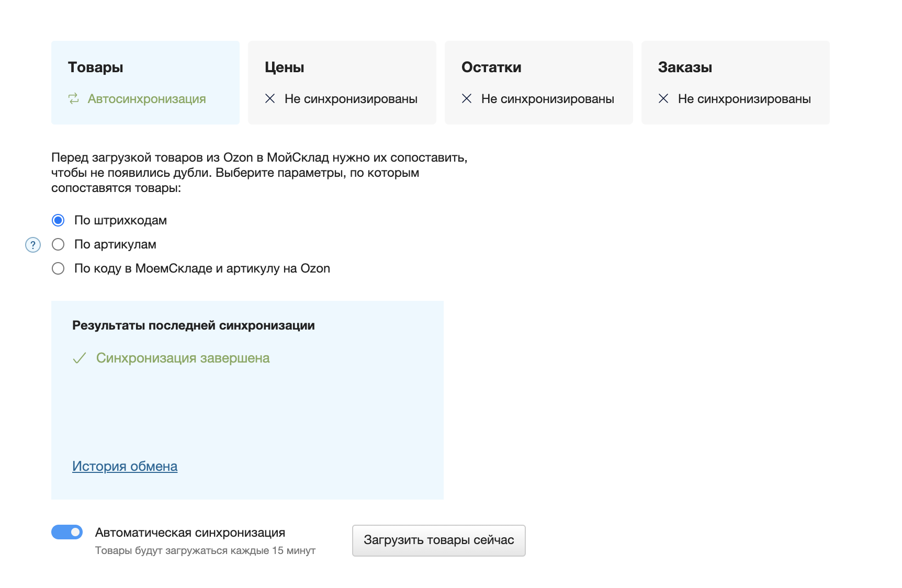Click the X icon in Цены card
Viewport: 902px width, 588px height.
click(x=270, y=98)
